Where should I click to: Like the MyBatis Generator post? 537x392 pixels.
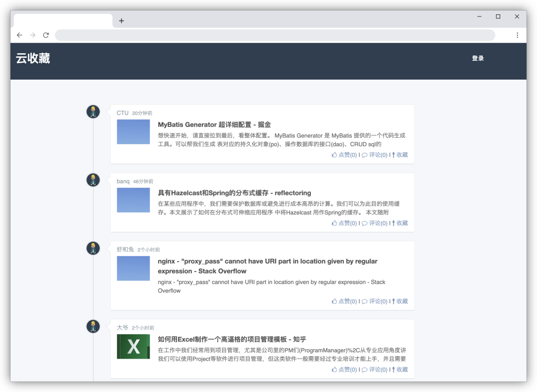(x=344, y=155)
